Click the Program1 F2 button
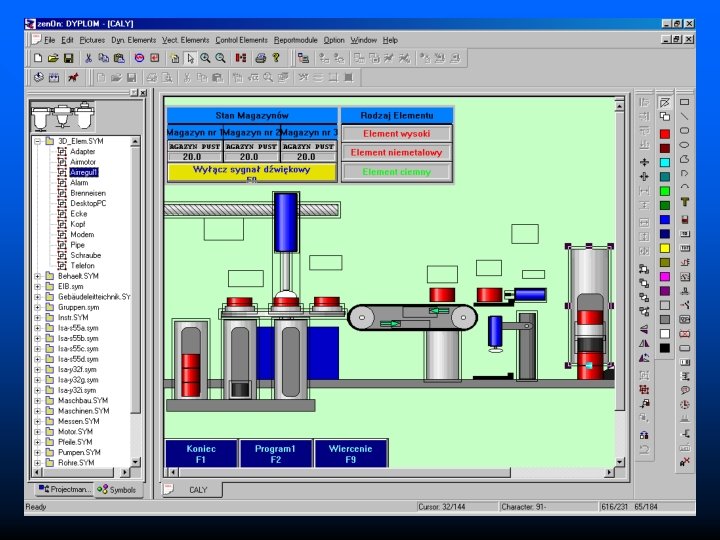Screen dimensions: 720x540 pyautogui.click(x=276, y=454)
